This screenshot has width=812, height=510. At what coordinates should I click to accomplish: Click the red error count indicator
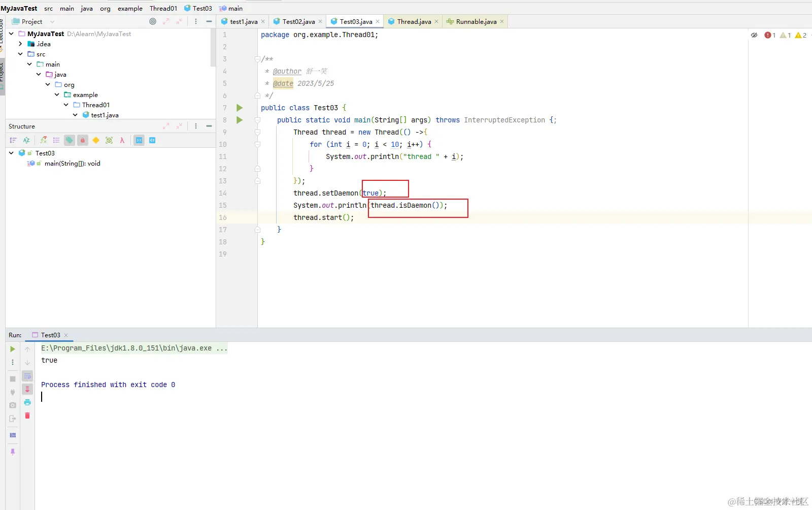[770, 35]
